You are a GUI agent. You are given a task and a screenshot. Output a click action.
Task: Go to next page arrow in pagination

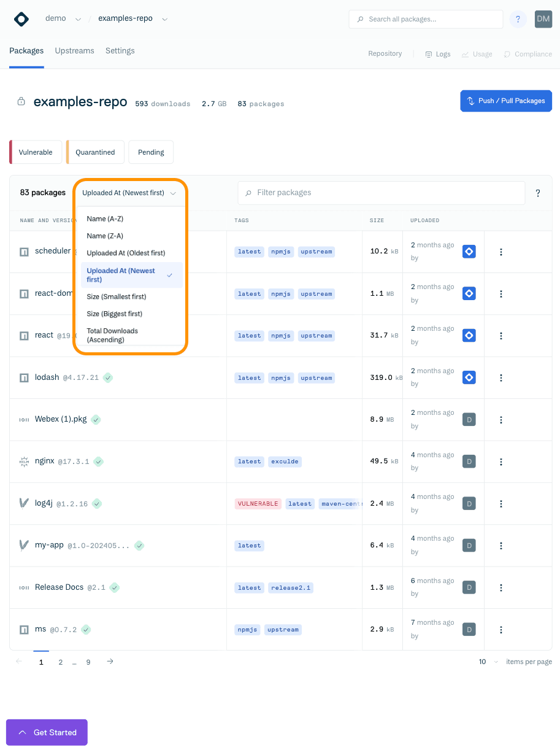tap(110, 662)
